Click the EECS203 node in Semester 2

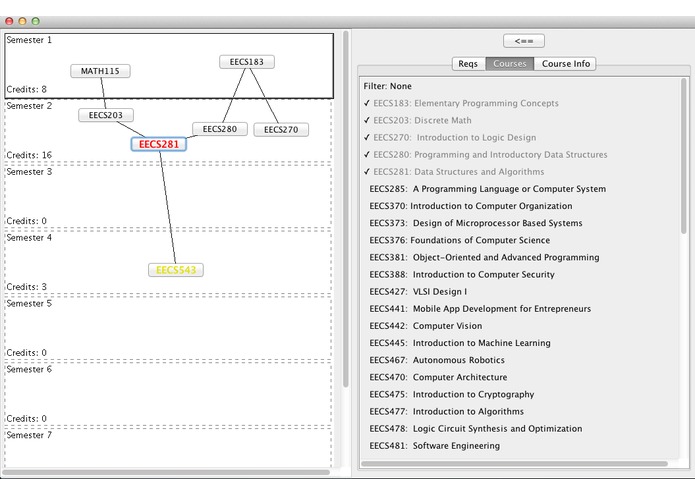tap(106, 115)
